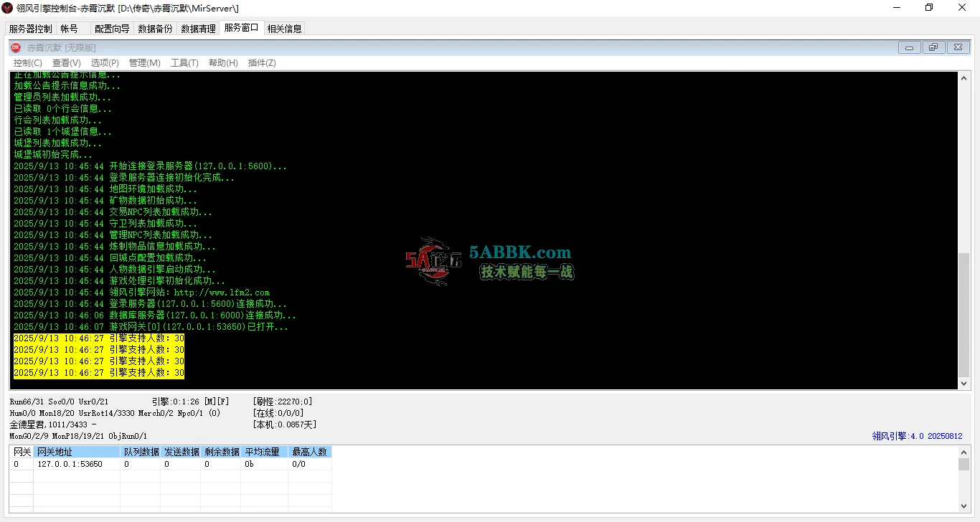
Task: Click the 发送数据 column header
Action: pos(181,452)
